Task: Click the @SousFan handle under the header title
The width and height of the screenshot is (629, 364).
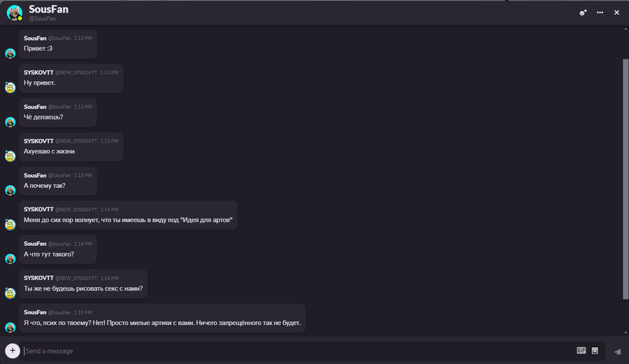Action: tap(42, 19)
